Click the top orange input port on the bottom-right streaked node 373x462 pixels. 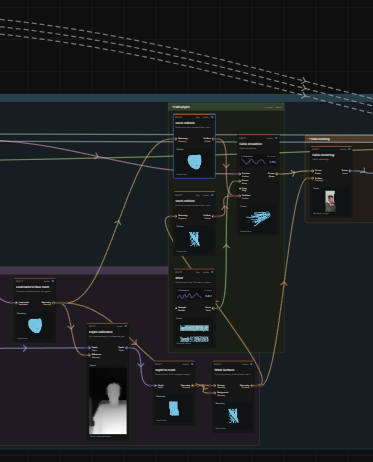pos(215,386)
